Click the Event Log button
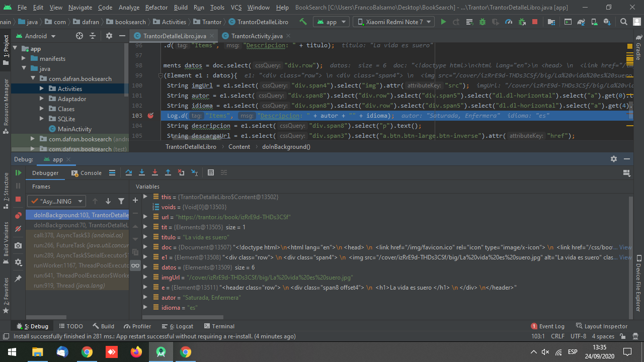This screenshot has height=362, width=644. pos(547,326)
